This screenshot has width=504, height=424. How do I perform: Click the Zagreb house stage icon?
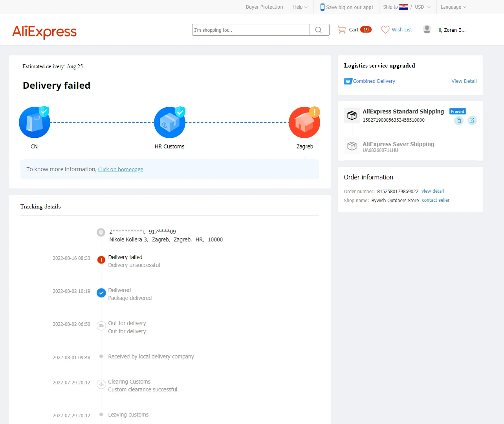[304, 122]
